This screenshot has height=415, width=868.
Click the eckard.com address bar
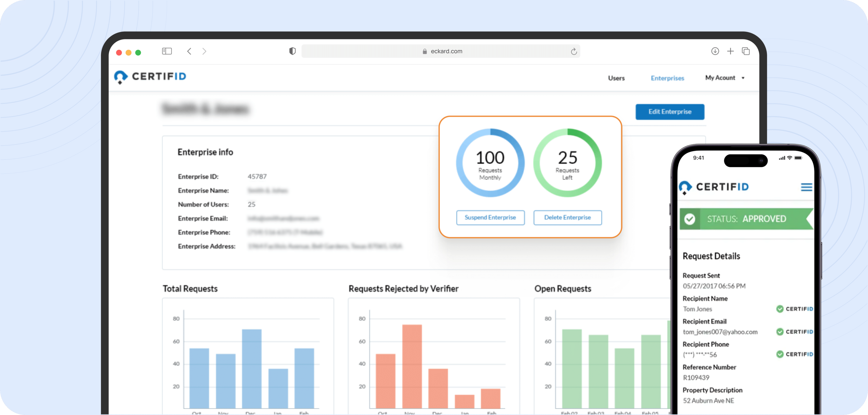click(441, 51)
